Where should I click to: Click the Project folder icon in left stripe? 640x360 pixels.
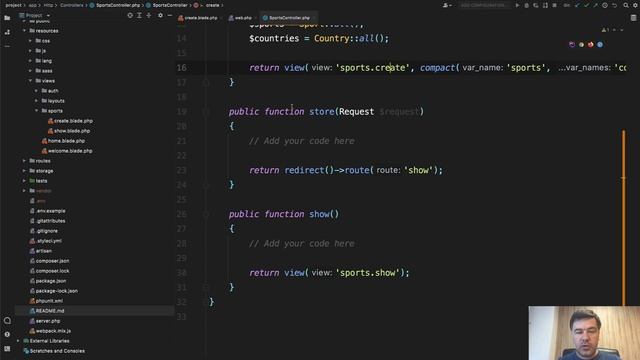click(7, 18)
